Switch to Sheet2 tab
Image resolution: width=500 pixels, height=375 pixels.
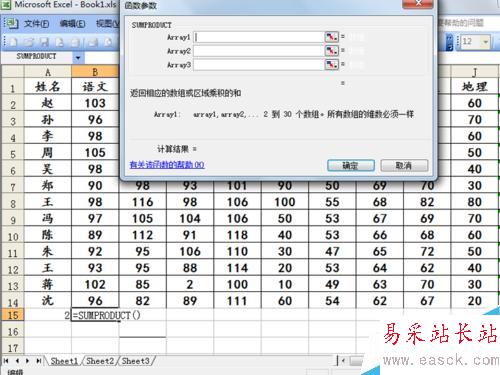coord(100,361)
